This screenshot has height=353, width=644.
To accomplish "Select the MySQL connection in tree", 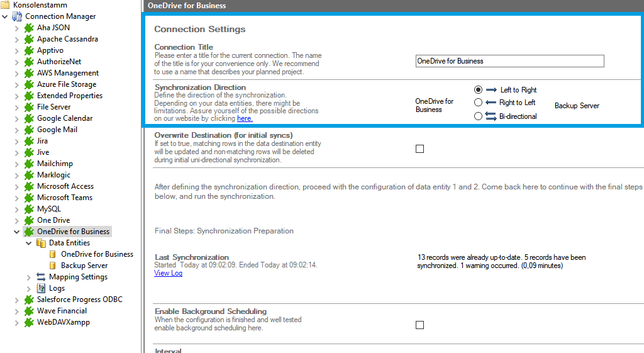I will (49, 209).
